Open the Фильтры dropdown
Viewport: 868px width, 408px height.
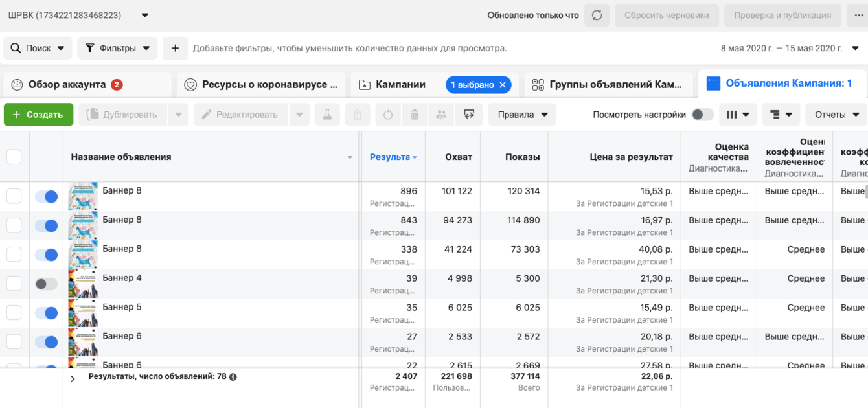[x=117, y=48]
